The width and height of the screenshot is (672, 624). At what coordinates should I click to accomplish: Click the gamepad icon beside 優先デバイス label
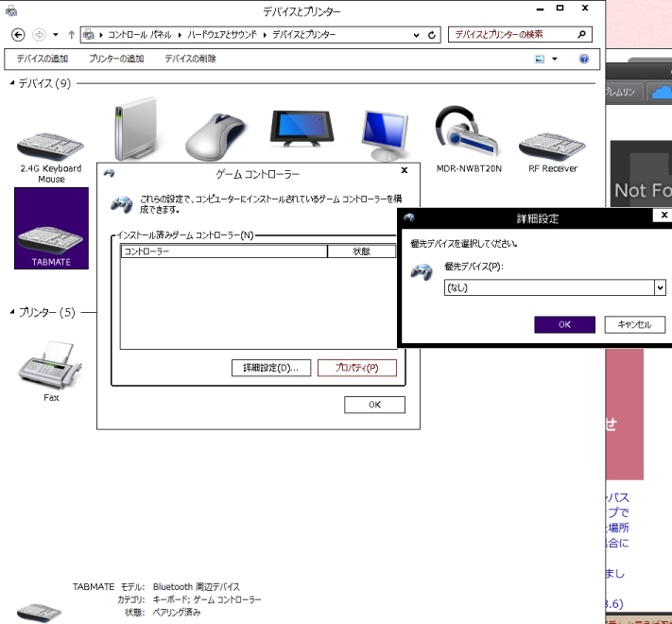tap(422, 272)
